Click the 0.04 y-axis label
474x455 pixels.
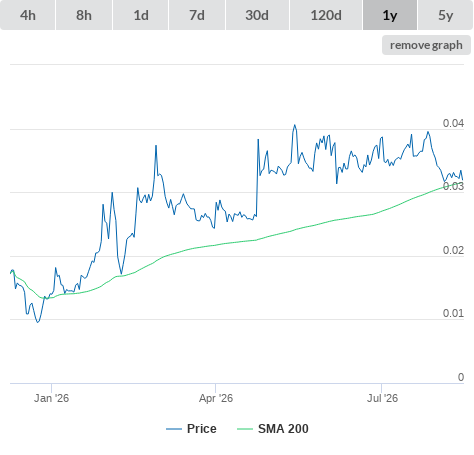[453, 123]
